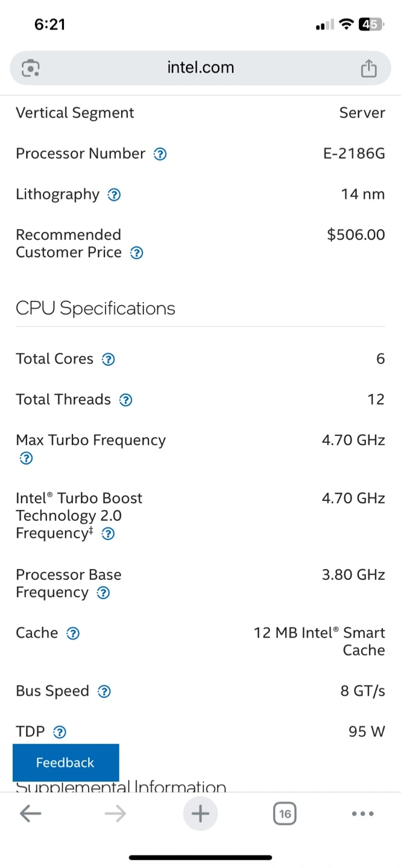Open Recommended Customer Price info icon

pos(137,253)
